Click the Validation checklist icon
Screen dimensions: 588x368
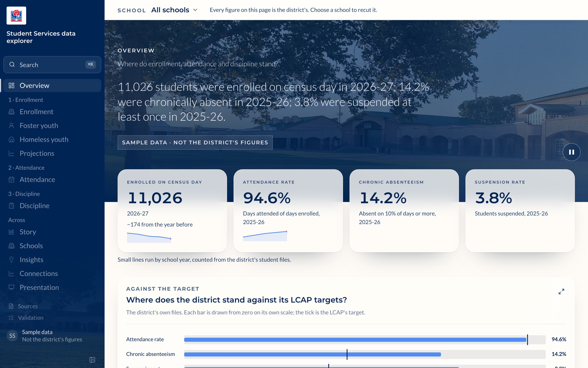(11, 318)
